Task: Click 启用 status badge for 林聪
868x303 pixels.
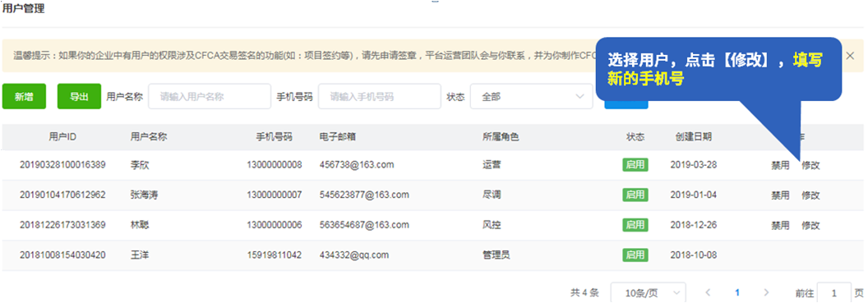Action: 635,224
